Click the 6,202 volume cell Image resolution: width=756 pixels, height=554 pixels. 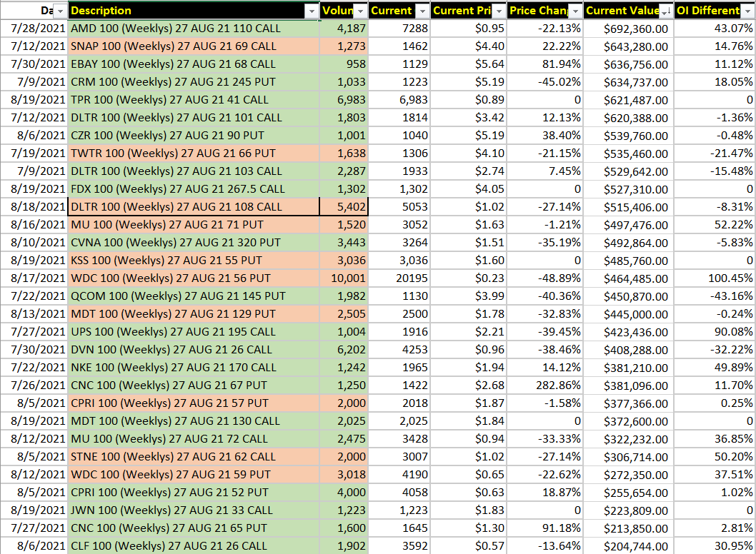(344, 349)
